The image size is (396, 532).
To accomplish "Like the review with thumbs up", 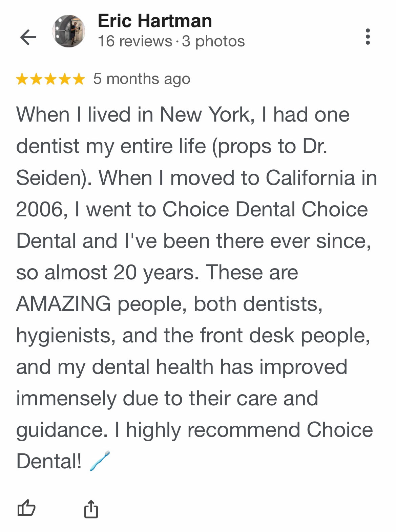I will (x=26, y=508).
